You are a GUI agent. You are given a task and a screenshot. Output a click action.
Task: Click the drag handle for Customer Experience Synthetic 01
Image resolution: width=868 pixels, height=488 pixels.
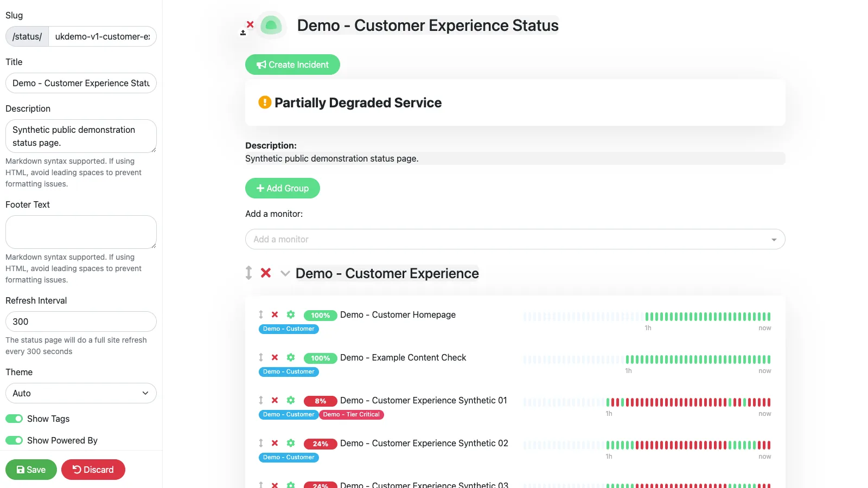click(261, 400)
